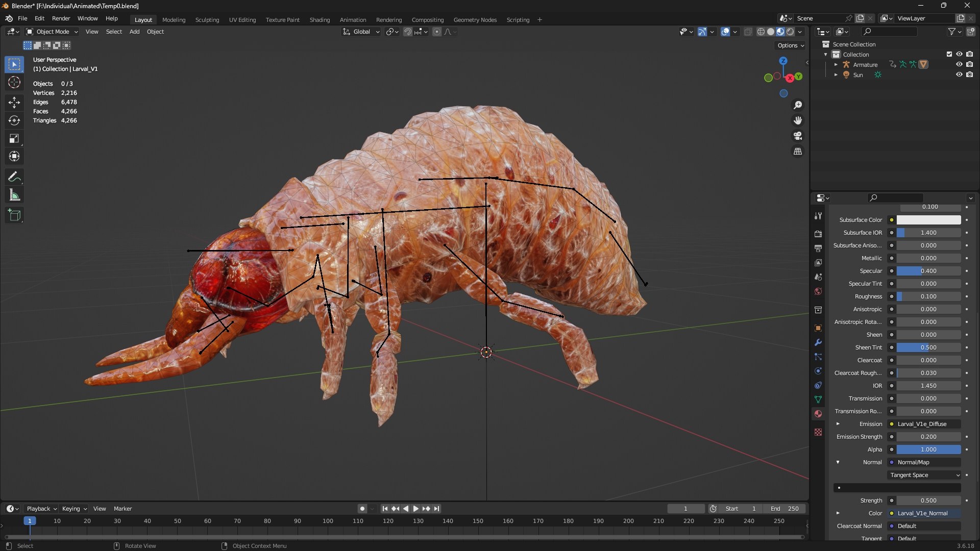Switch to Sculpting workspace tab
This screenshot has height=551, width=980.
coord(207,20)
